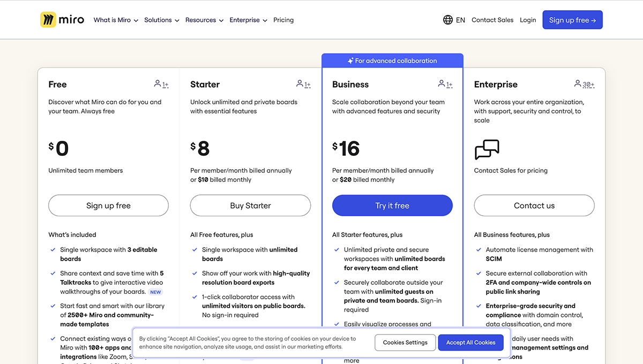Screen dimensions: 643x364
Task: Start Business plan with Try it free
Action: point(392,206)
